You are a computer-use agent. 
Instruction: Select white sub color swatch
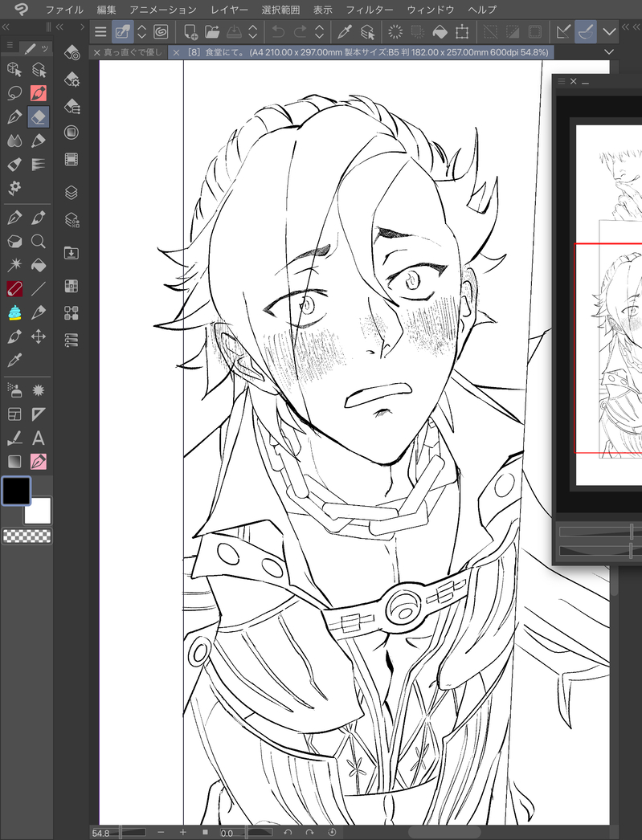38,511
